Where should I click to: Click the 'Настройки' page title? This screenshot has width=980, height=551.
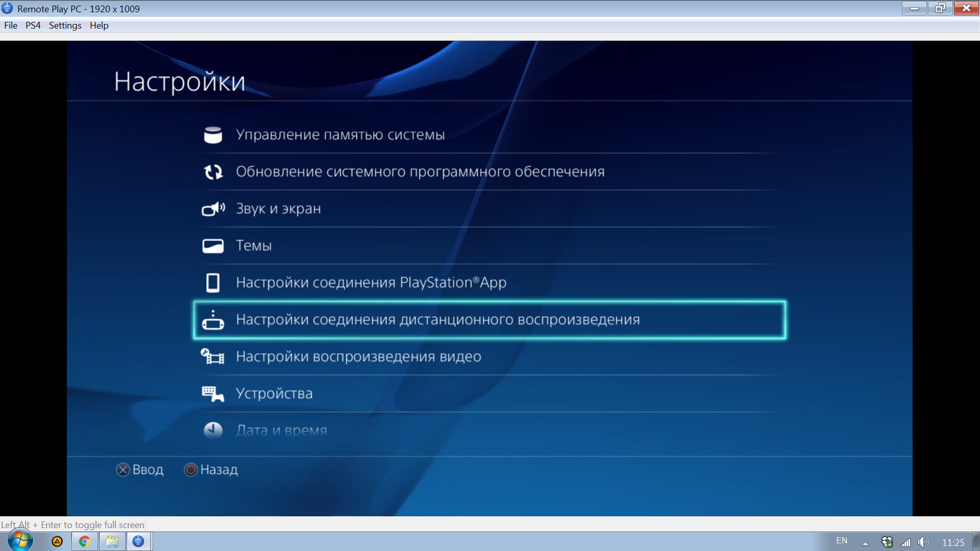coord(180,82)
